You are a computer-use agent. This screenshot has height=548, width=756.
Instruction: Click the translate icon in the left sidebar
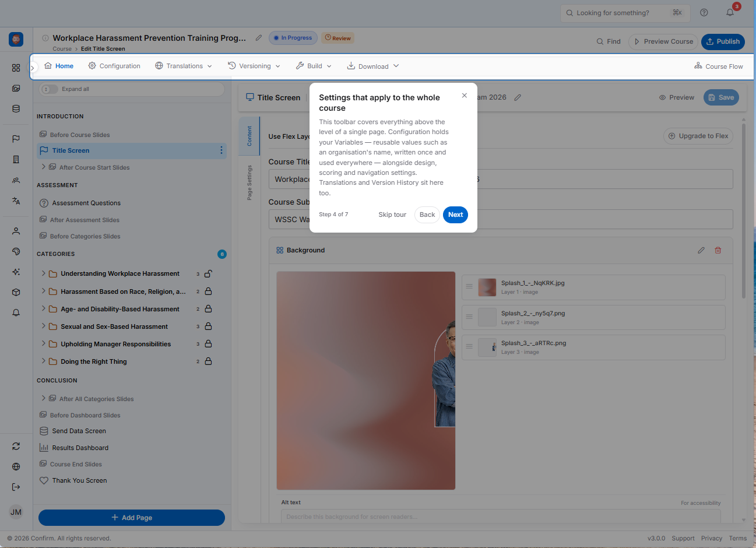coord(16,201)
